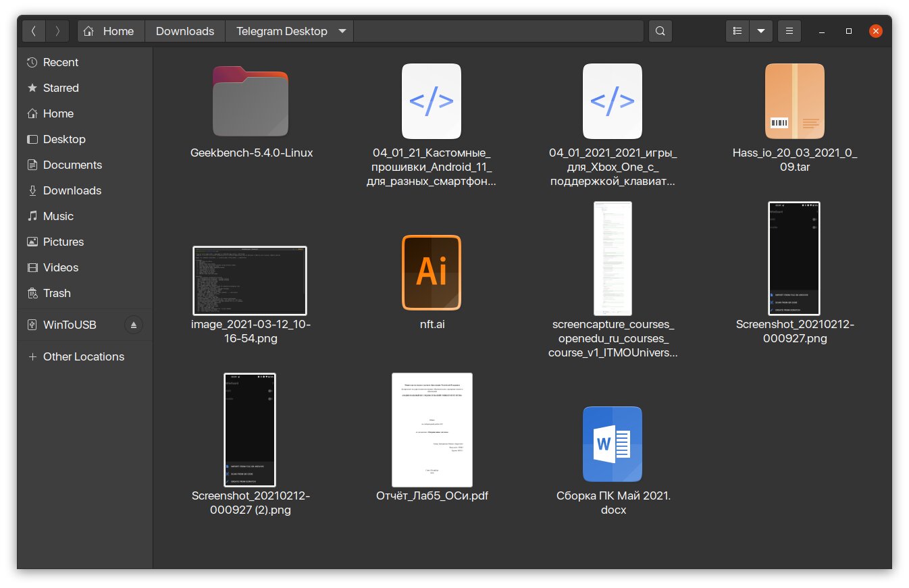909x588 pixels.
Task: Click the nft.ai file name label
Action: click(432, 325)
